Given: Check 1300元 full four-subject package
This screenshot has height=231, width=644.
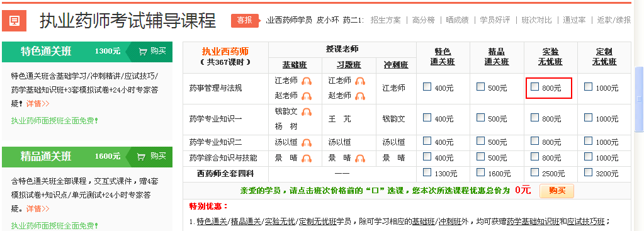Looking at the screenshot, I should [427, 172].
